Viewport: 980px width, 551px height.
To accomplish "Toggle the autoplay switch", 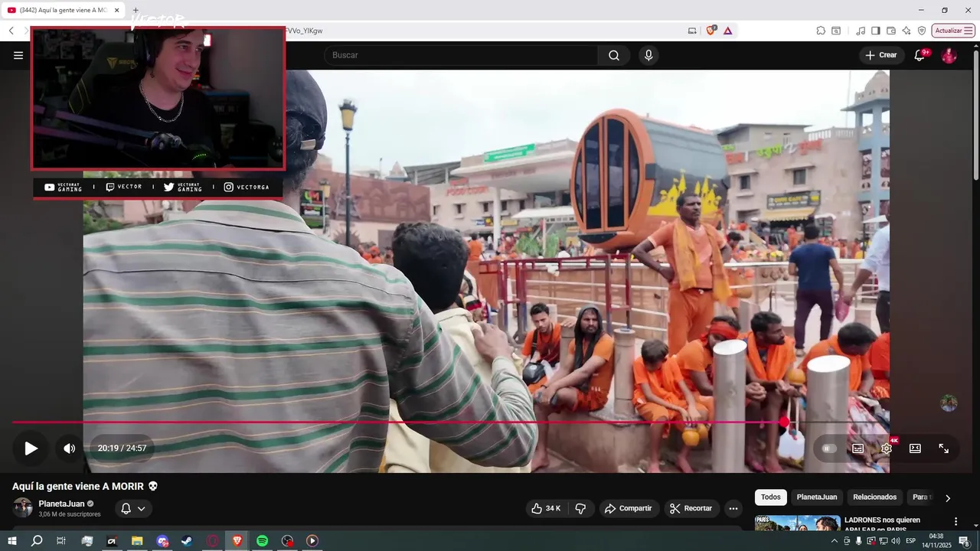I will (828, 448).
